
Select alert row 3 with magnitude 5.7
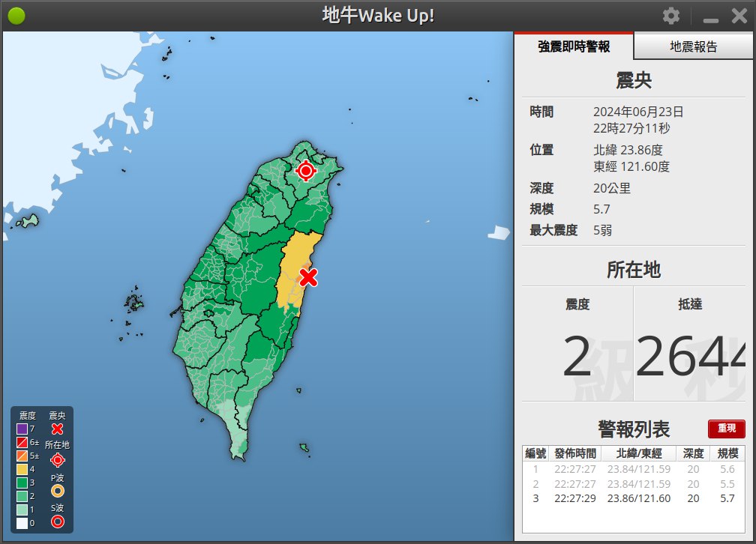tap(634, 498)
